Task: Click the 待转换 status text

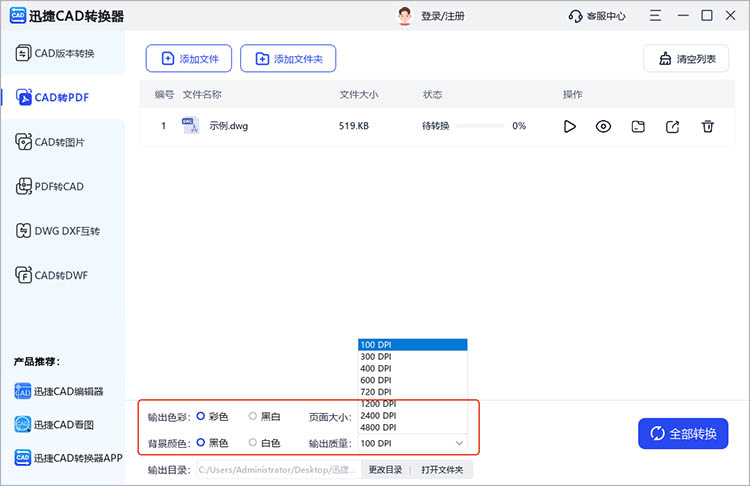Action: tap(435, 126)
